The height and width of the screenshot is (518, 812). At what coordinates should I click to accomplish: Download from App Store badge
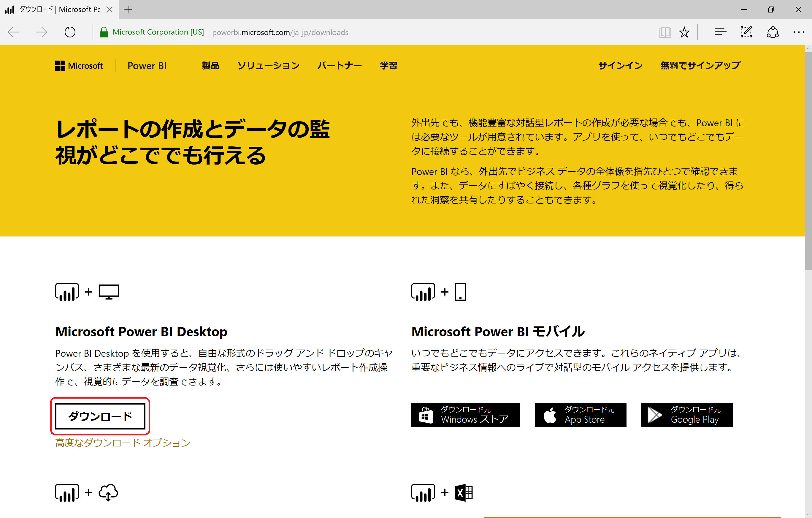tap(580, 416)
